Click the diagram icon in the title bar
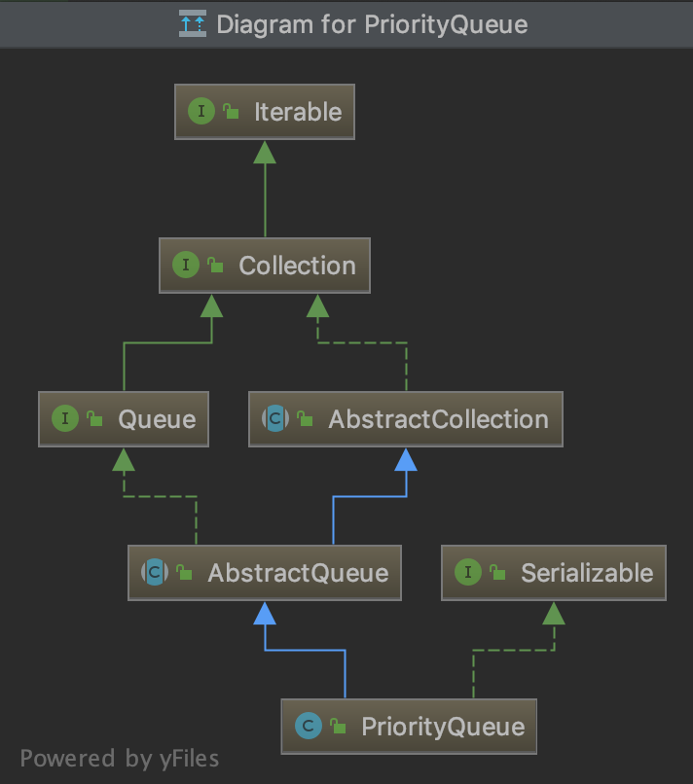This screenshot has width=693, height=784. 193,23
